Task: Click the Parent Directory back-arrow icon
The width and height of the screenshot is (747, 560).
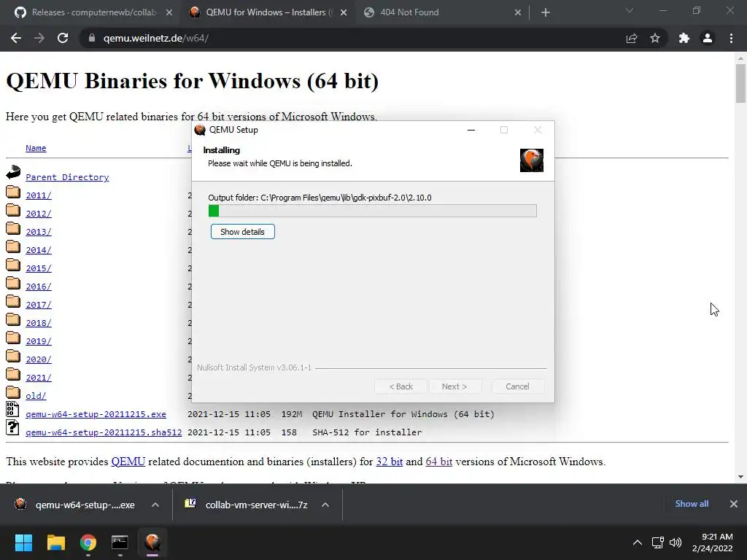Action: click(13, 172)
